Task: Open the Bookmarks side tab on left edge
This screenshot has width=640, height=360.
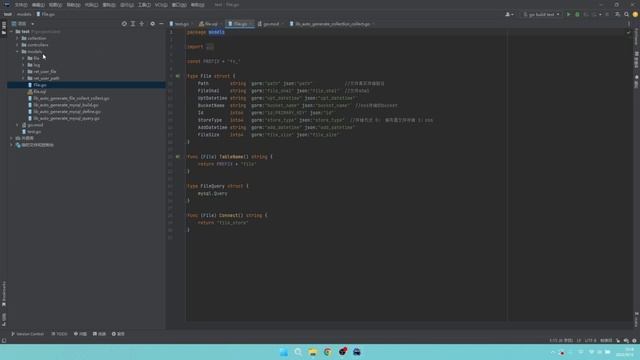Action: pos(4,293)
